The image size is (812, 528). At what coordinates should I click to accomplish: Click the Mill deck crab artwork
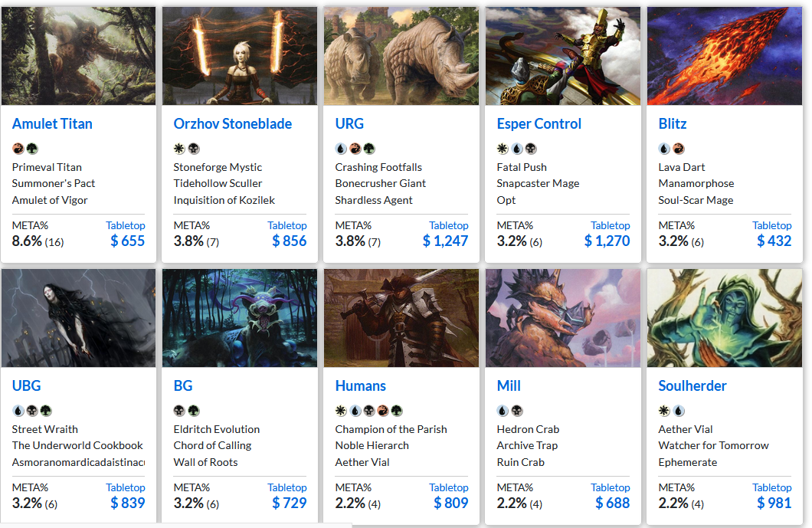[563, 318]
